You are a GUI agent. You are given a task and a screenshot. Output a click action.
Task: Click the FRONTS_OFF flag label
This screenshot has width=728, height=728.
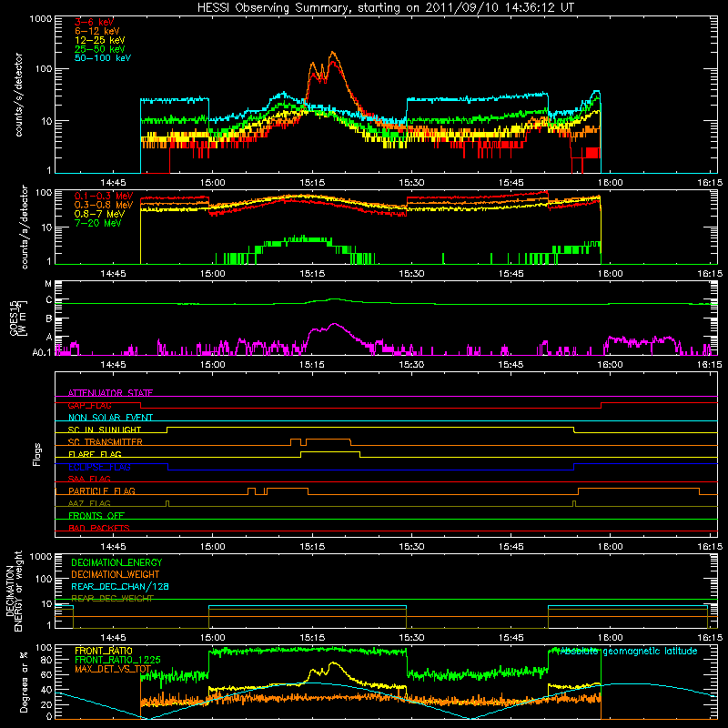[x=96, y=515]
